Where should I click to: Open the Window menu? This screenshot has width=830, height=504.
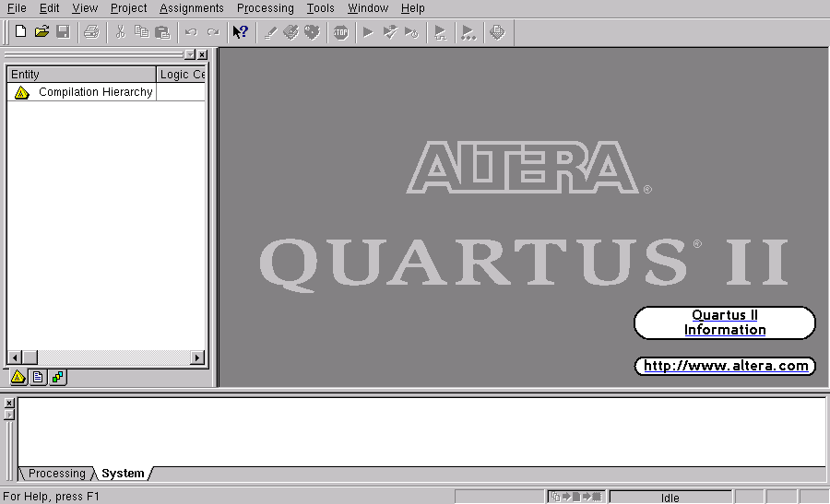368,8
